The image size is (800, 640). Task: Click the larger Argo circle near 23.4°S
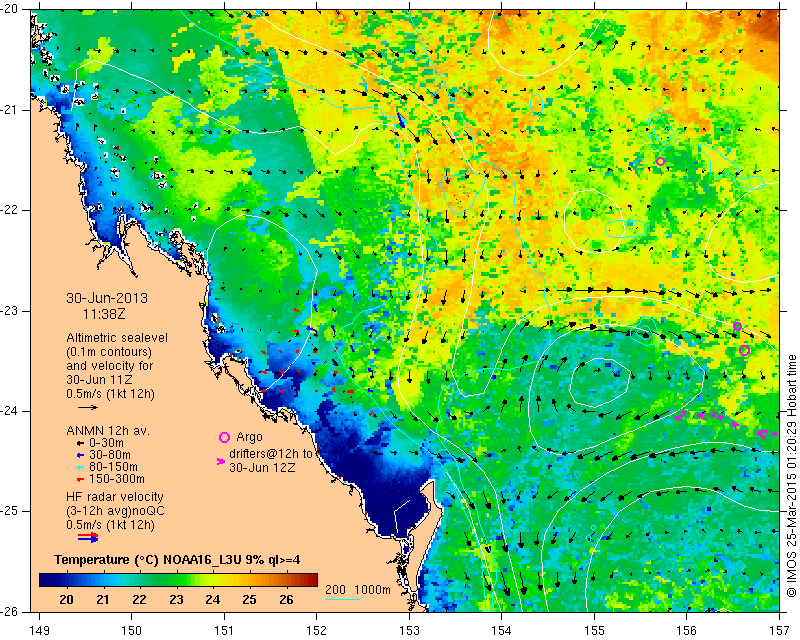pos(744,351)
